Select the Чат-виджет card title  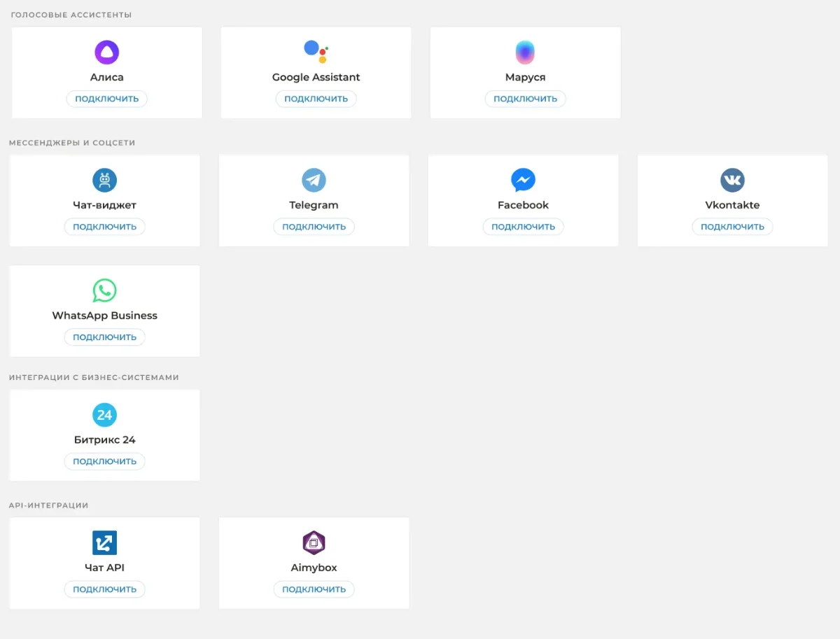click(105, 205)
